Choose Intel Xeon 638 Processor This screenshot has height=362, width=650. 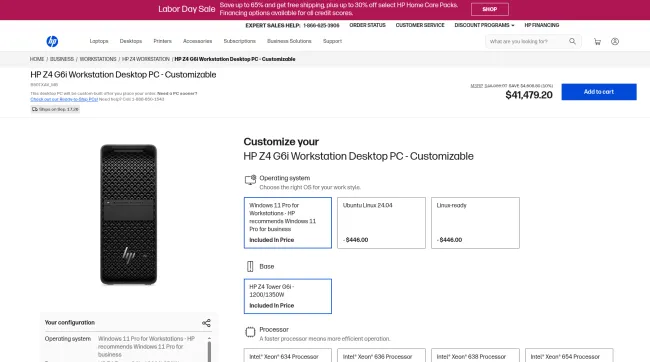coord(475,355)
